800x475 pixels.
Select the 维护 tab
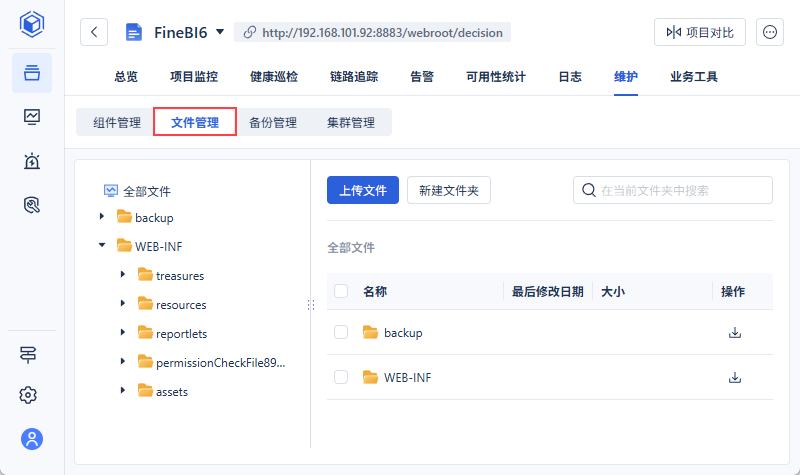pos(626,77)
